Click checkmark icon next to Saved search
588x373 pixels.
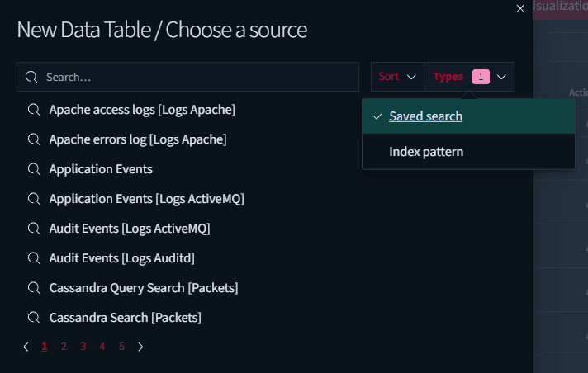[377, 116]
